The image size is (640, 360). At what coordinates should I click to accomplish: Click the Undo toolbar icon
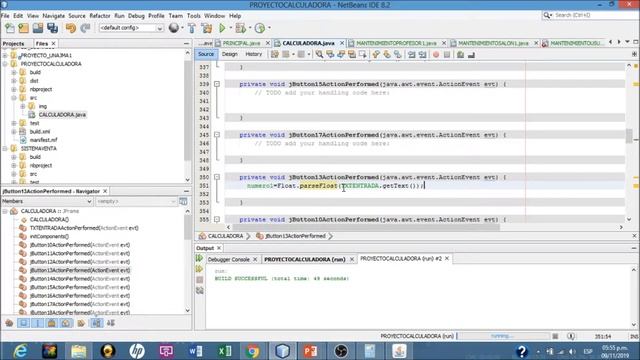click(71, 28)
